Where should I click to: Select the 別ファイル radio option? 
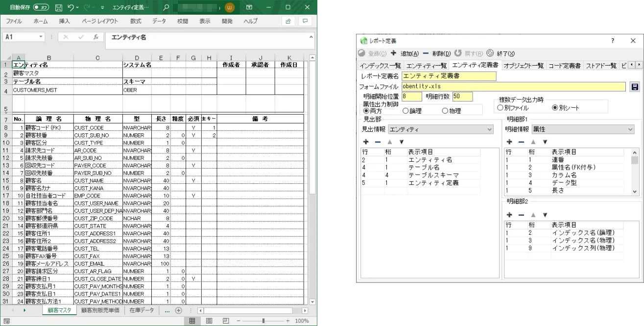[513, 107]
